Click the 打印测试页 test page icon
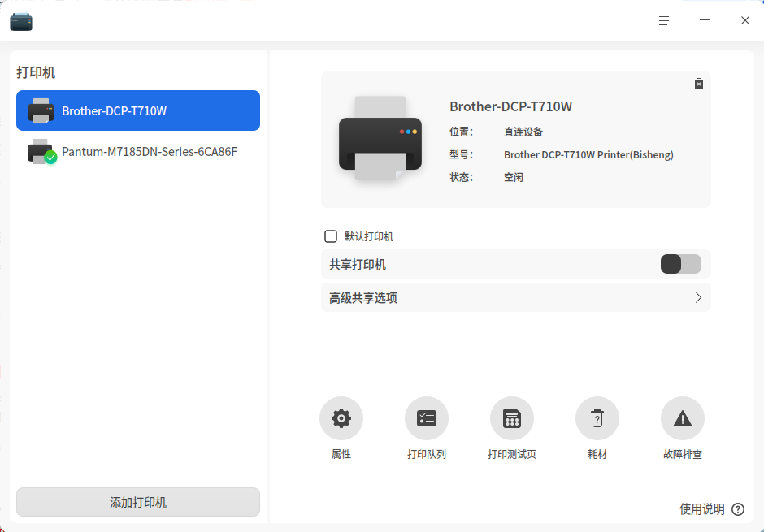 pyautogui.click(x=511, y=418)
